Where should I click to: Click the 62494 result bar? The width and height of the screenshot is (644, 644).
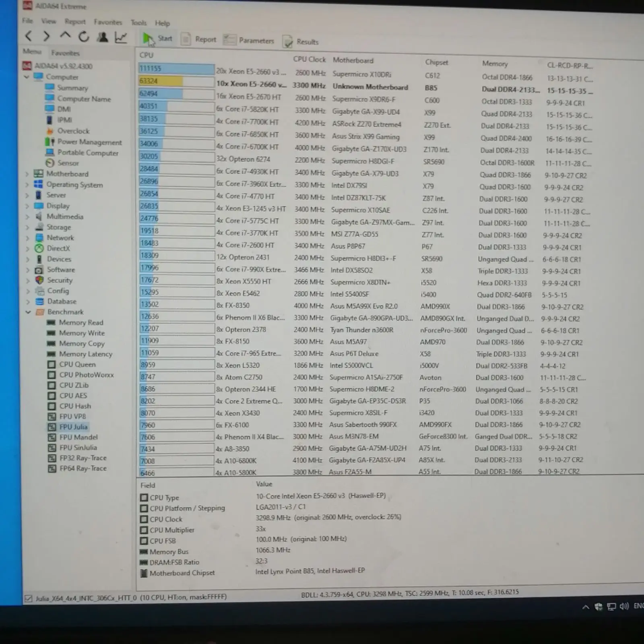161,94
